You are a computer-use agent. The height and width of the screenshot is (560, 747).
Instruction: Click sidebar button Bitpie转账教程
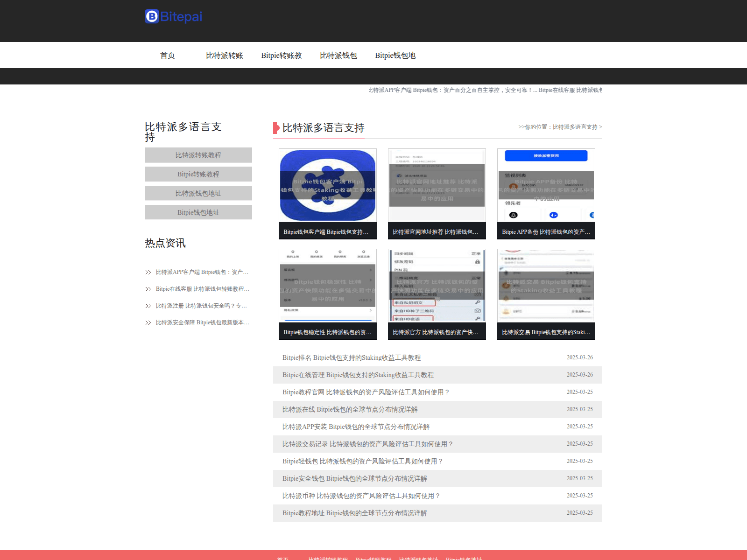[198, 174]
